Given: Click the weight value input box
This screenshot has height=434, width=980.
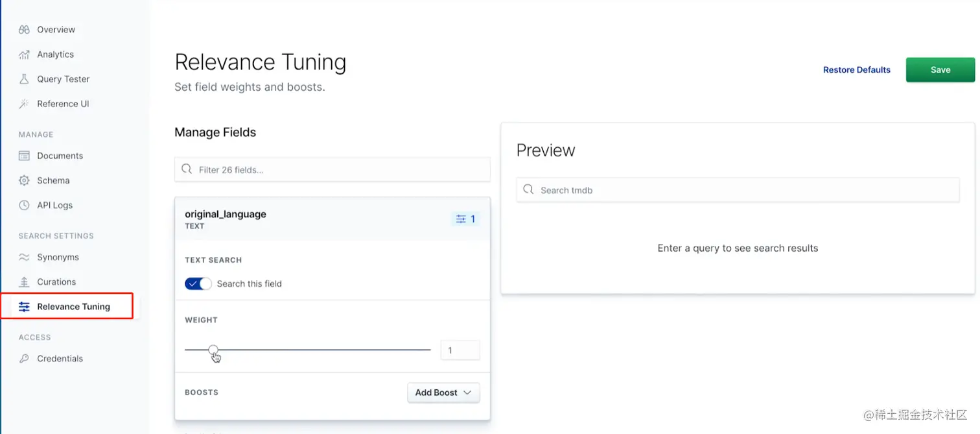Looking at the screenshot, I should [x=460, y=350].
